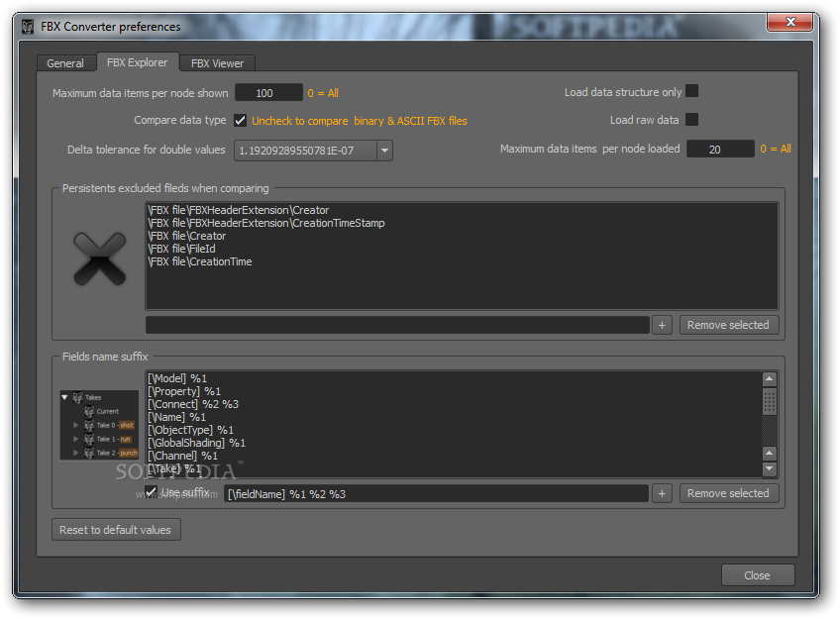
Task: Click Remove selected for name suffixes
Action: (x=729, y=493)
